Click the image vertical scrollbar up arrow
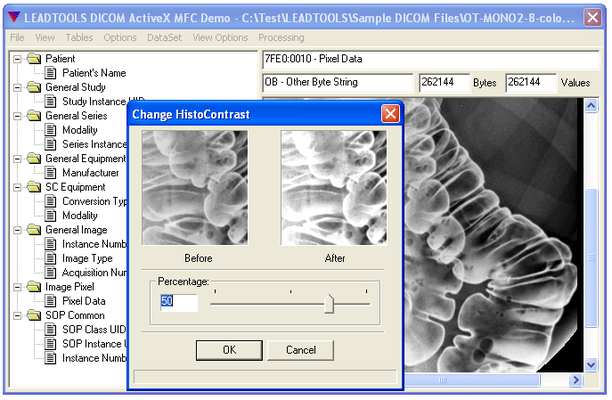 coord(591,105)
